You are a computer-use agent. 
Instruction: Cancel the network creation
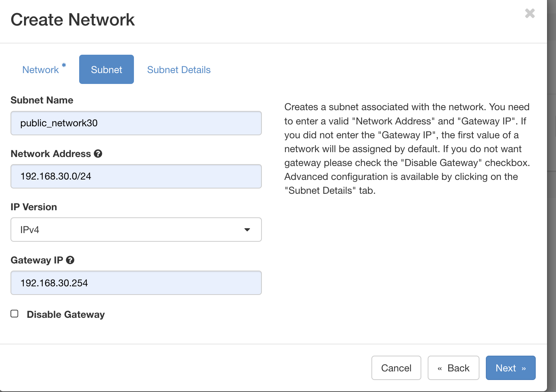click(x=396, y=368)
